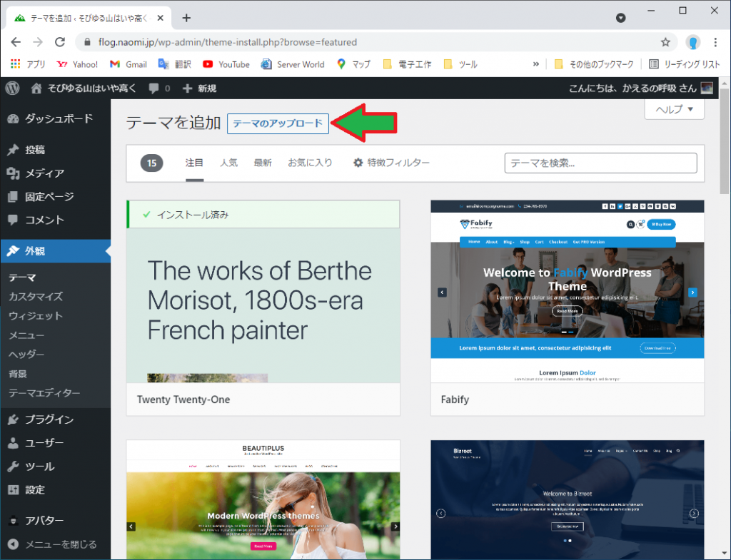
Task: Reload the page with refresh icon
Action: pos(60,42)
